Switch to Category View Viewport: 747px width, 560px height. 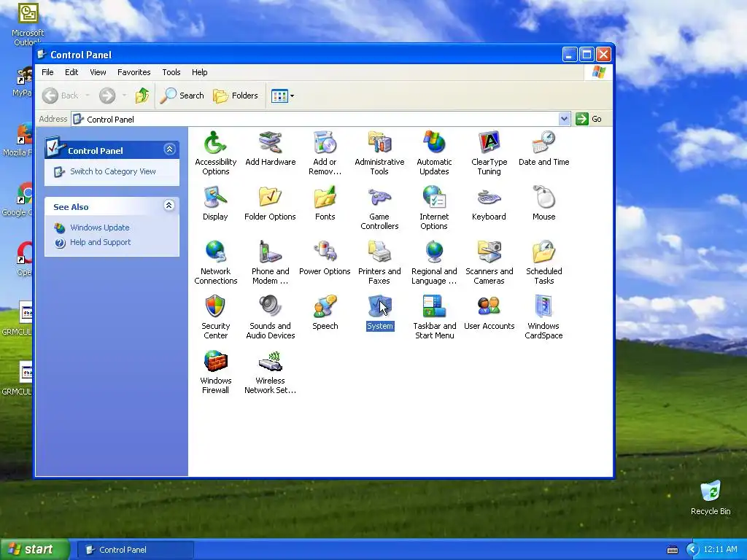click(x=113, y=171)
